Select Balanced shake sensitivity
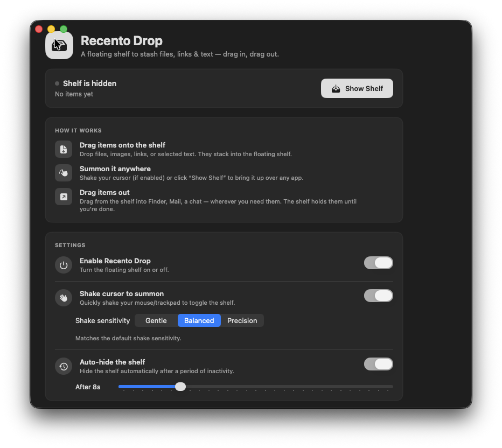This screenshot has width=502, height=448. click(199, 320)
